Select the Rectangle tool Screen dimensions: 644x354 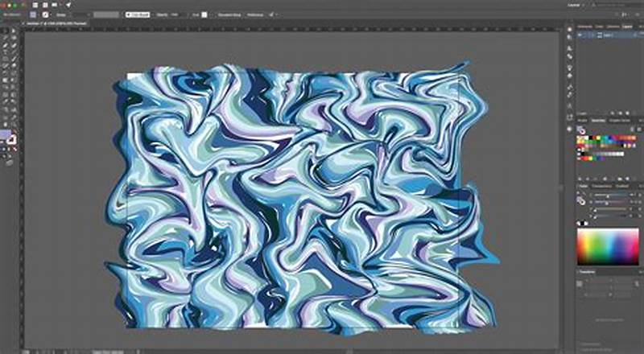pyautogui.click(x=5, y=60)
